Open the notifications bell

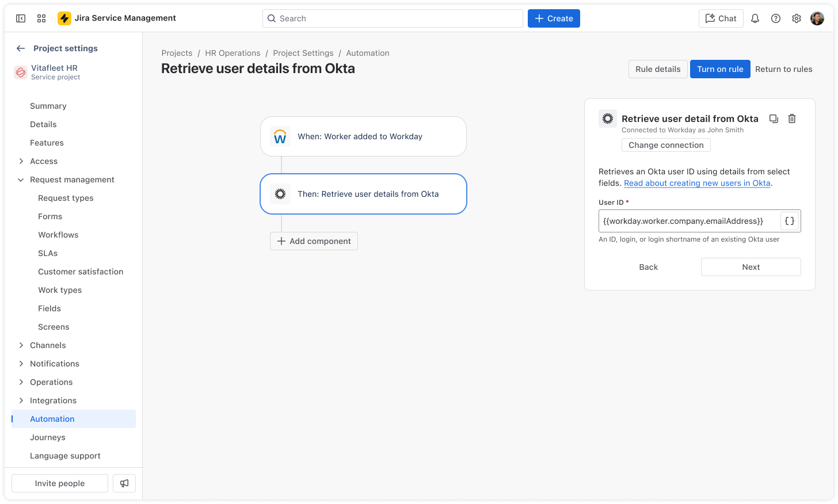coord(755,18)
